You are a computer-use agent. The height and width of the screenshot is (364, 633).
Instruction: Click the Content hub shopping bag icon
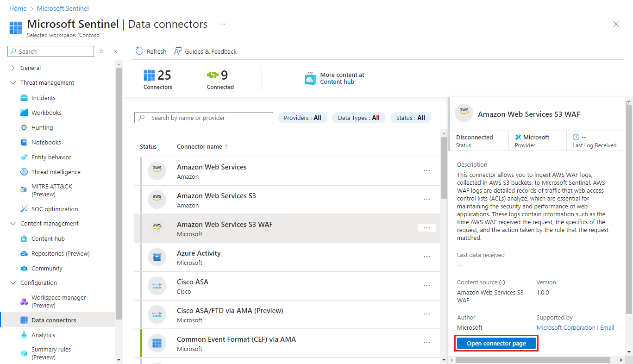(311, 78)
